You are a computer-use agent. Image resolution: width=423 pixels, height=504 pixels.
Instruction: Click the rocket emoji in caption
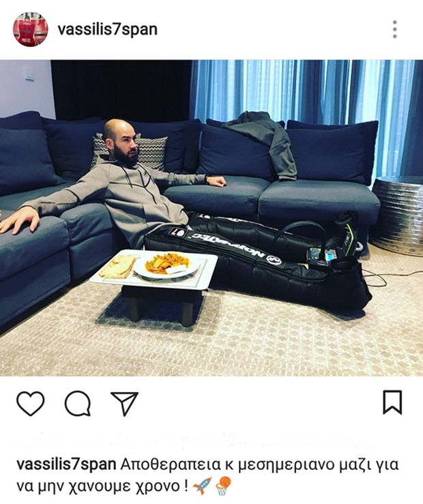[x=202, y=486]
